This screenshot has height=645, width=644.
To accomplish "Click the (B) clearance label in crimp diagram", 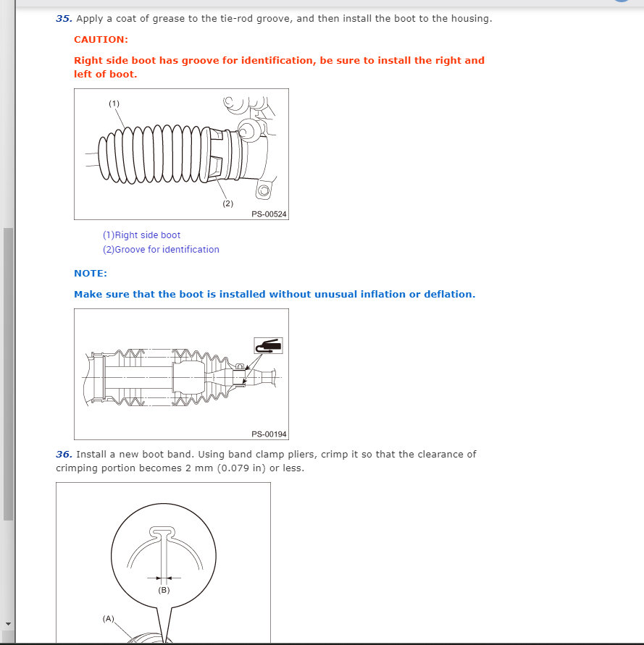I will [x=164, y=590].
